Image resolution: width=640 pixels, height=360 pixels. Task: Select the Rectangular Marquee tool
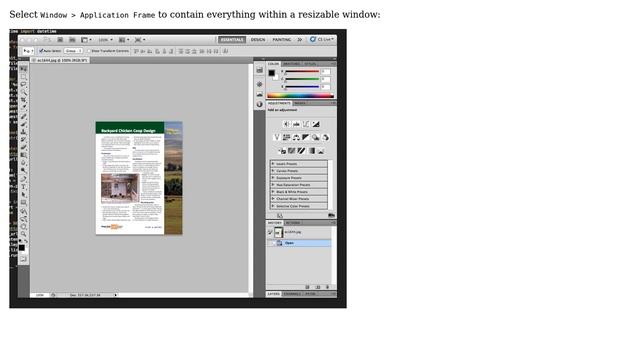click(x=24, y=76)
